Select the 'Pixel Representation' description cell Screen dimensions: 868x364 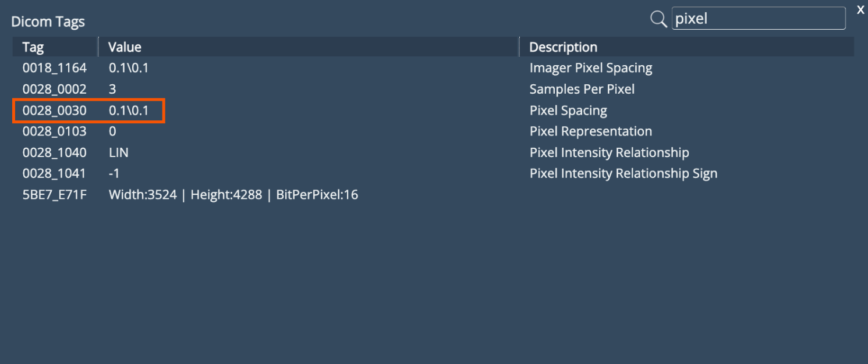590,131
